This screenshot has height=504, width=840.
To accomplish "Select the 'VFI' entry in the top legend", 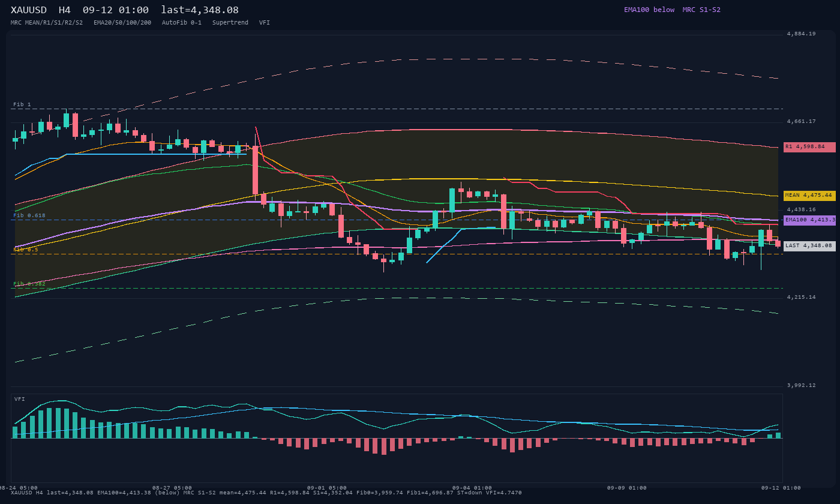I will point(265,23).
